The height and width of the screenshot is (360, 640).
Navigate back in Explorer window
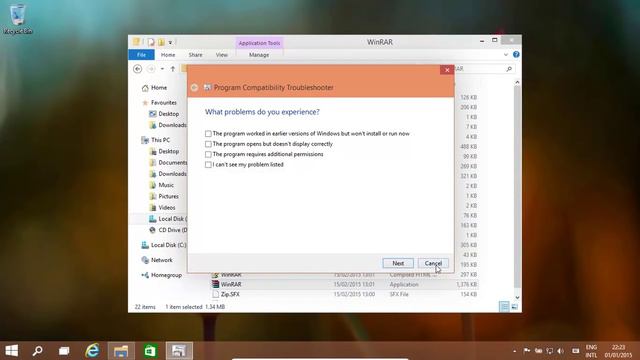tap(138, 69)
